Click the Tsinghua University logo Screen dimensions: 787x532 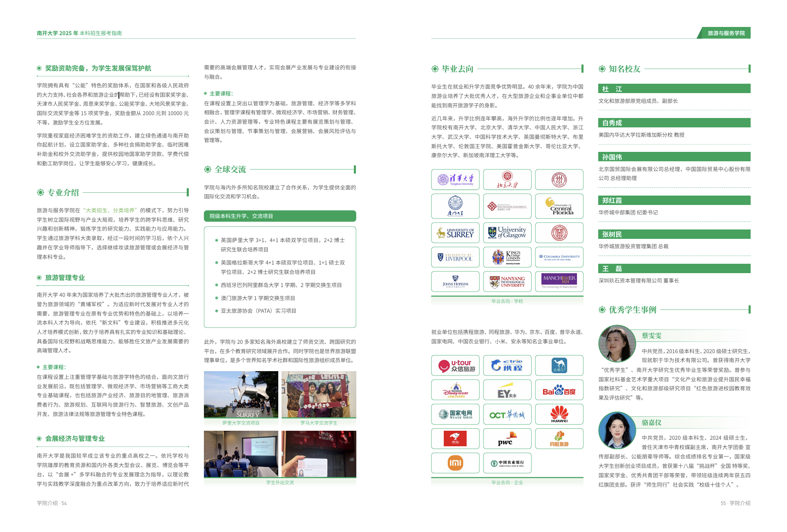pos(455,180)
